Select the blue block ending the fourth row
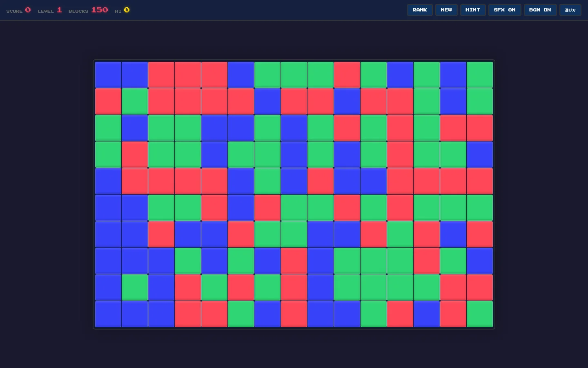Viewport: 588px width, 368px height. click(x=480, y=155)
